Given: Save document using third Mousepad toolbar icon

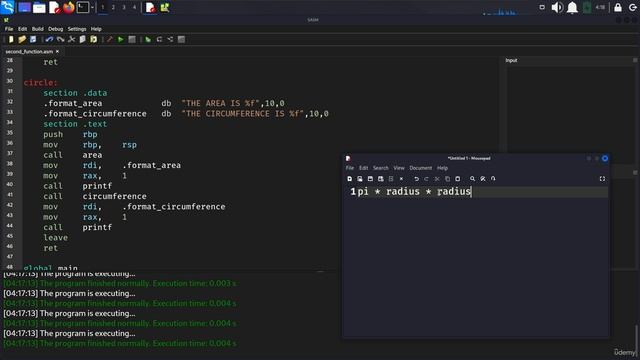Looking at the screenshot, I should tap(370, 179).
